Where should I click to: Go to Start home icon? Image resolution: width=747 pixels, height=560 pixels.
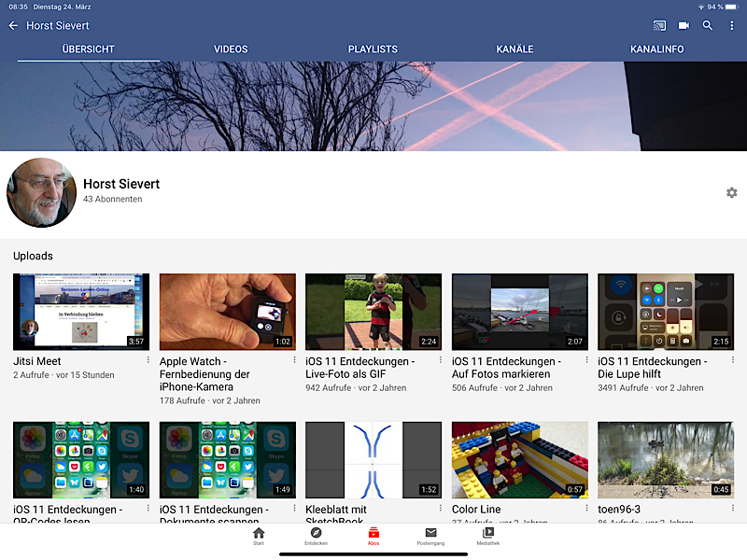[259, 535]
